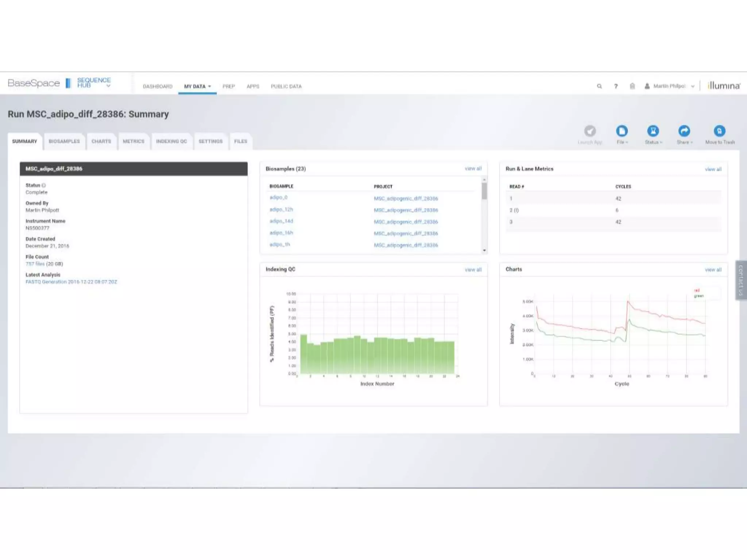Viewport: 747px width, 560px height.
Task: Click the Launch App icon
Action: pos(590,131)
